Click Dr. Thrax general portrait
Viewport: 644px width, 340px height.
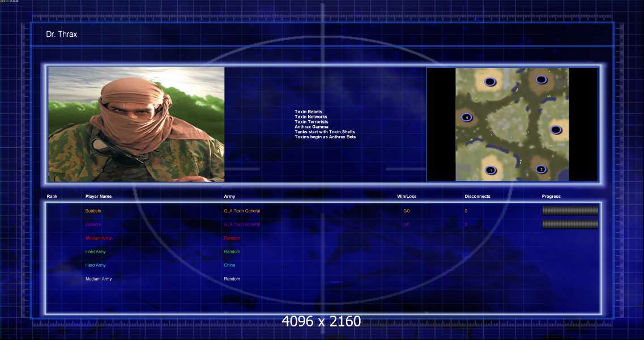137,124
